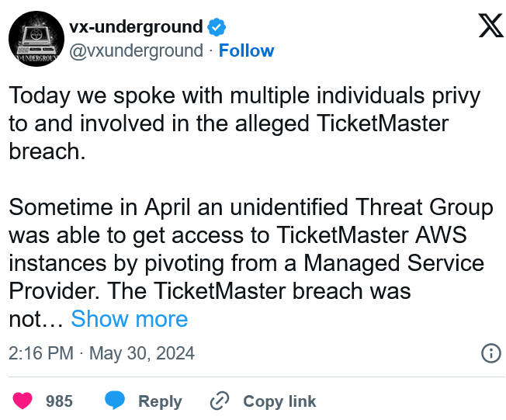Click the paragraph starting Today we spoke

tap(244, 123)
